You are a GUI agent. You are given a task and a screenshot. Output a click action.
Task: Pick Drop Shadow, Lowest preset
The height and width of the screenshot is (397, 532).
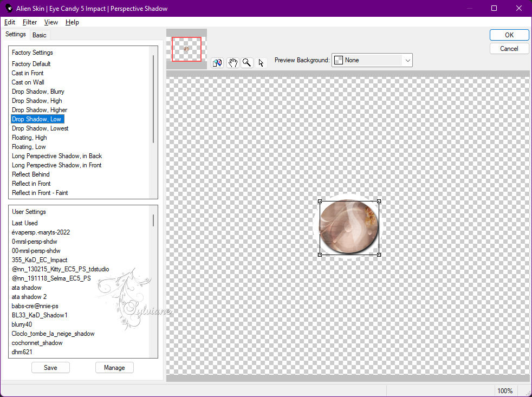pos(40,128)
